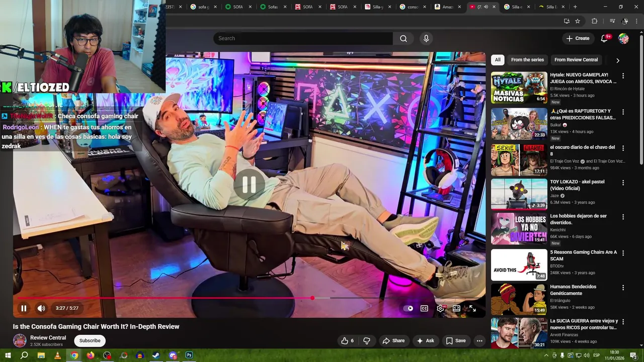This screenshot has height=362, width=644.
Task: Open the Chrome extensions puzzle icon
Action: pyautogui.click(x=594, y=21)
